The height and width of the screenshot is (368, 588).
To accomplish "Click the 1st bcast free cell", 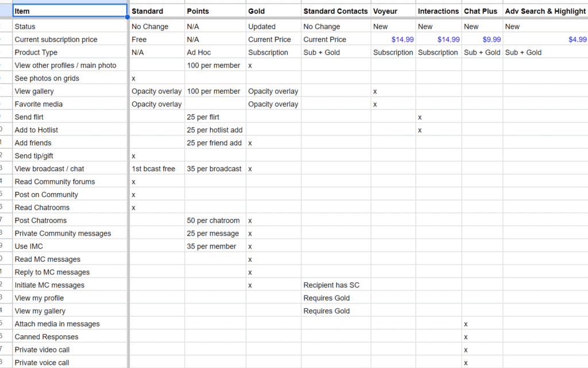I will point(156,168).
